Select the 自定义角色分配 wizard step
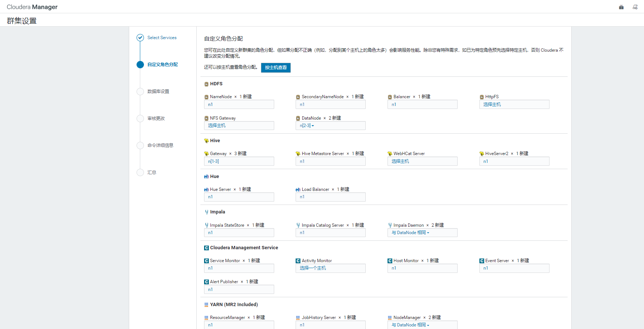Screen dimensions: 644x329 click(x=162, y=65)
